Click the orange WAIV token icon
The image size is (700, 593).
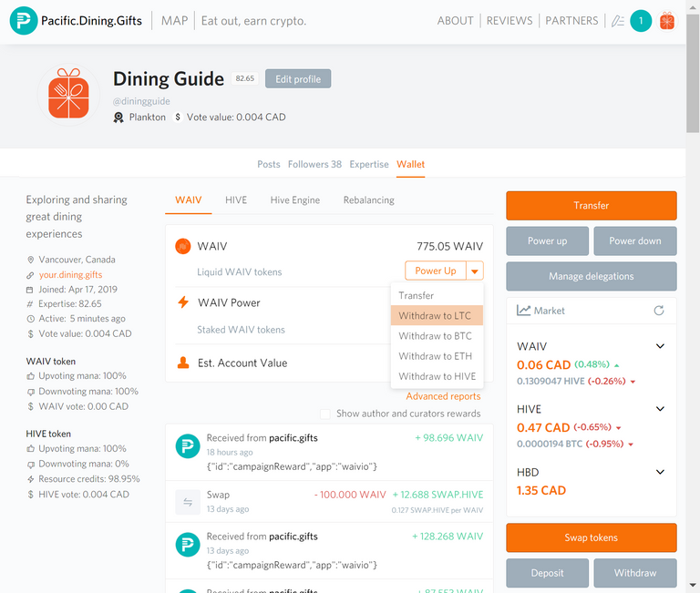coord(182,246)
